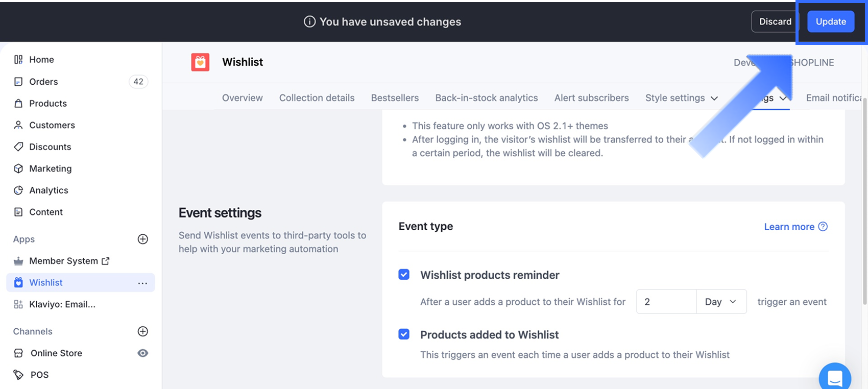Uncheck Wishlist products reminder checkbox
Viewport: 868px width, 389px height.
pos(404,275)
